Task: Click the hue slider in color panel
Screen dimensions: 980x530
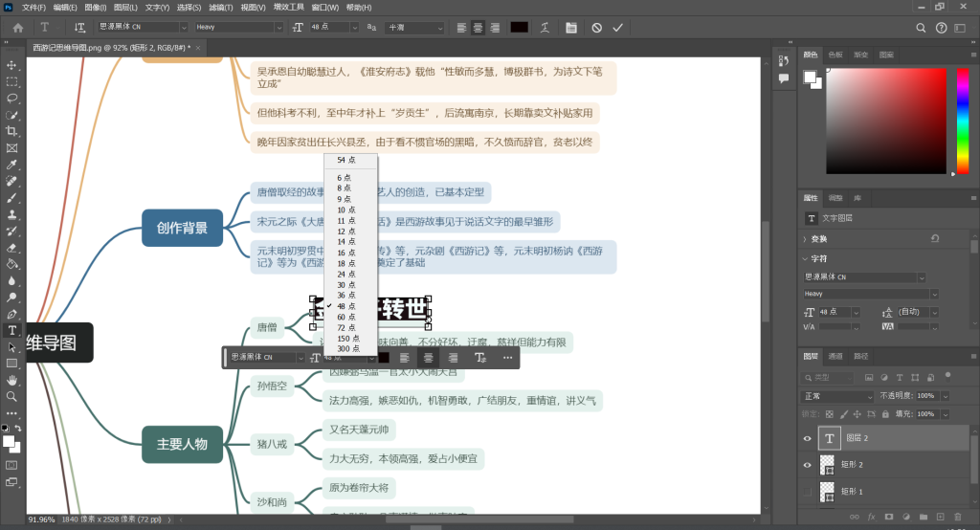Action: 963,121
